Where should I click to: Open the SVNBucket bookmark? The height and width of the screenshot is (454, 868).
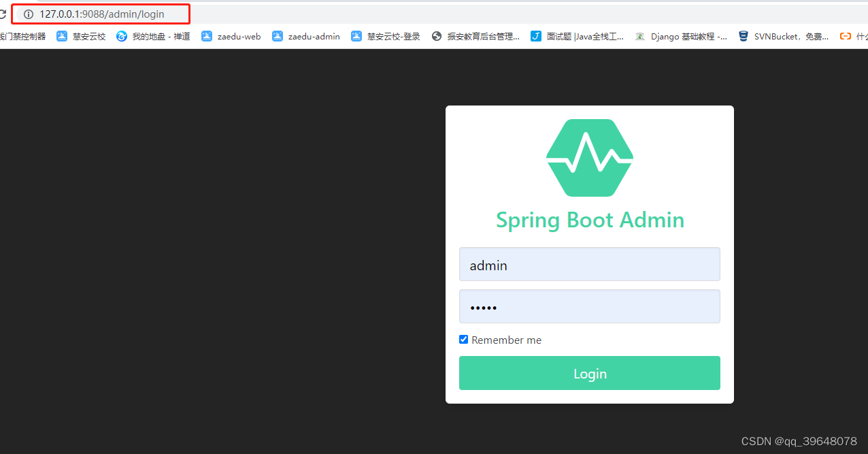[x=784, y=37]
